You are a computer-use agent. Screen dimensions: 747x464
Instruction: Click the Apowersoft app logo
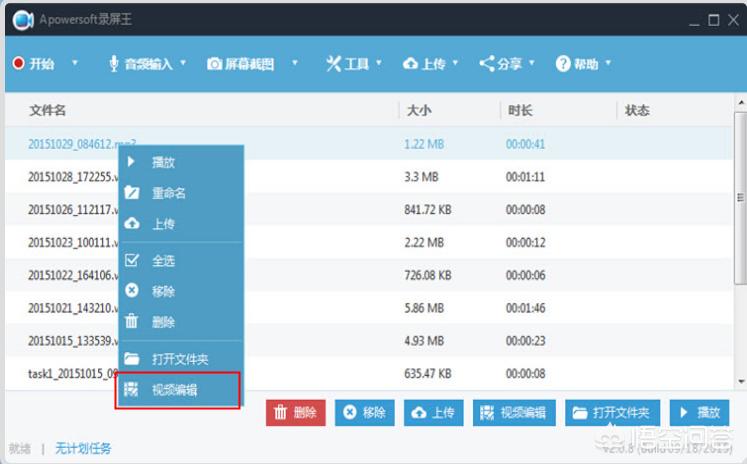(x=23, y=20)
